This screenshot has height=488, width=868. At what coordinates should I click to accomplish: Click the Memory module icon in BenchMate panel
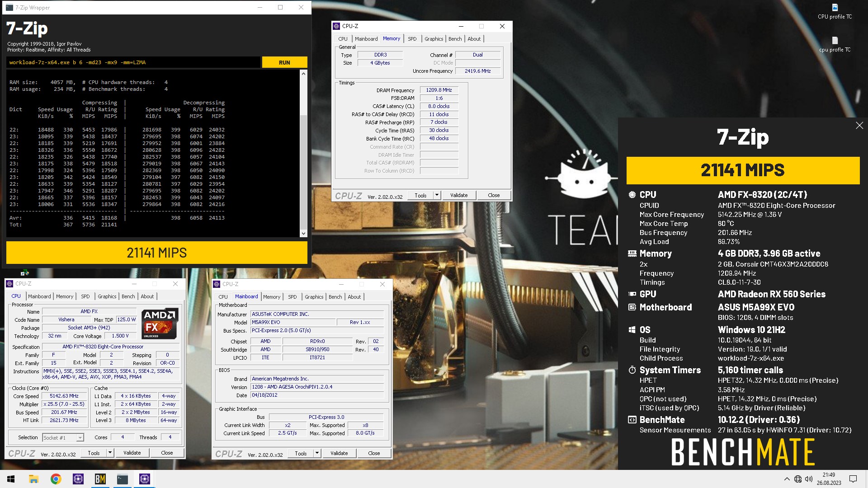click(x=632, y=253)
